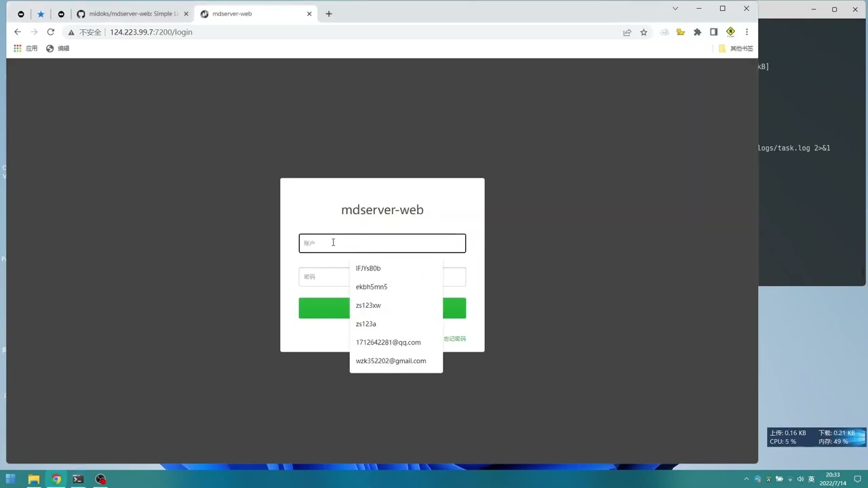Open the notification center icon
This screenshot has height=488, width=868.
tap(856, 479)
